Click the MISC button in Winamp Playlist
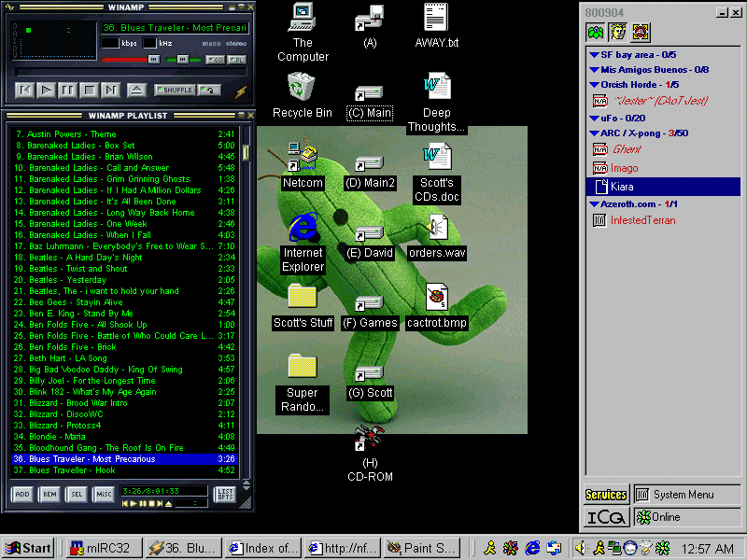Image resolution: width=747 pixels, height=560 pixels. 104,495
